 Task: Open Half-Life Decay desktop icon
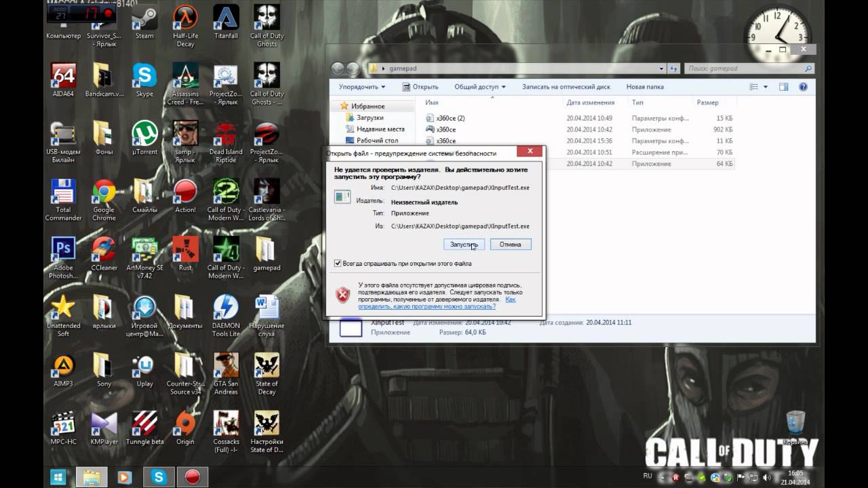tap(185, 26)
